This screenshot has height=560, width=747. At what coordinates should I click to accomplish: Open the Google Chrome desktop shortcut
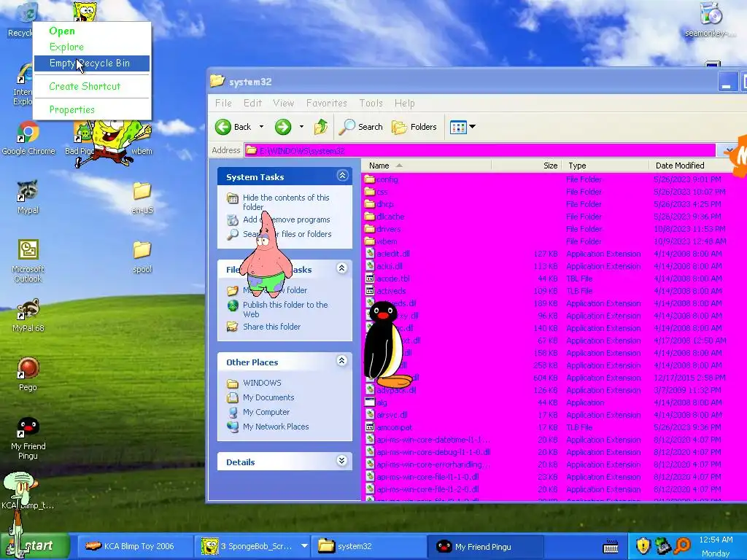coord(28,138)
